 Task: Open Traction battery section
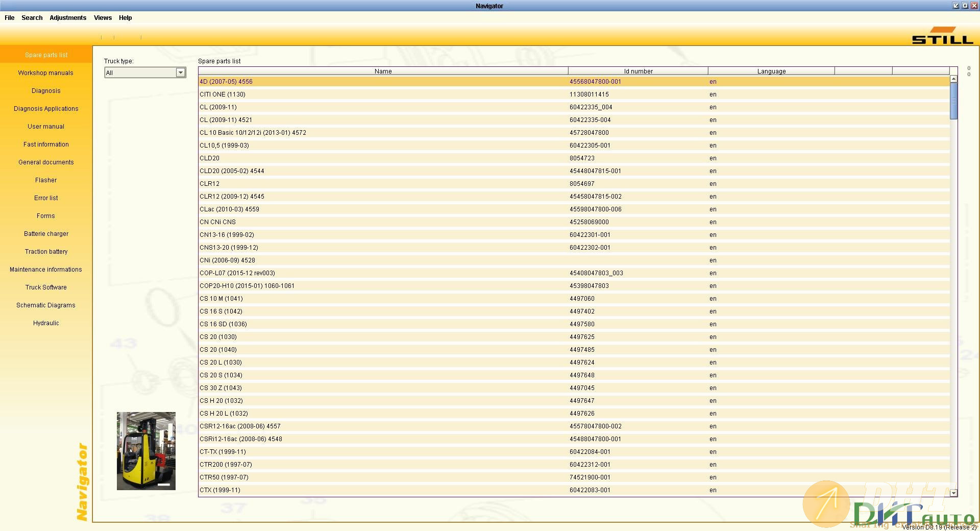(x=46, y=252)
